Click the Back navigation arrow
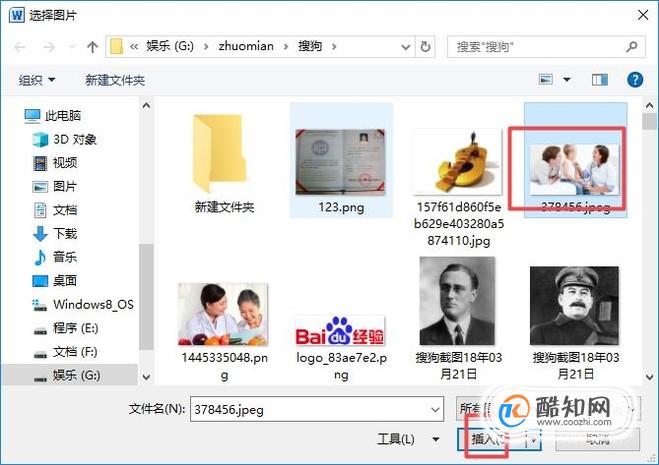 20,47
